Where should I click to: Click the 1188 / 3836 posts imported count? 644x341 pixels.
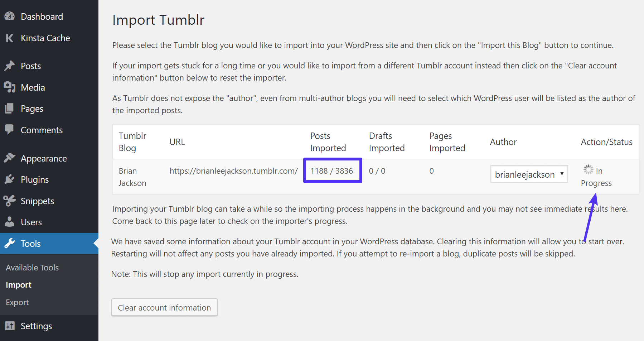(x=331, y=171)
